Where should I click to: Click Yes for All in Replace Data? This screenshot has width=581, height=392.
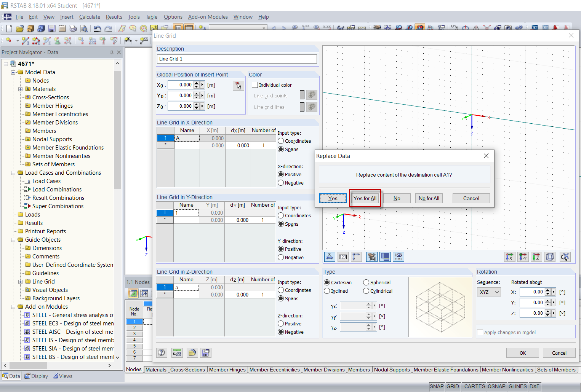coord(365,198)
